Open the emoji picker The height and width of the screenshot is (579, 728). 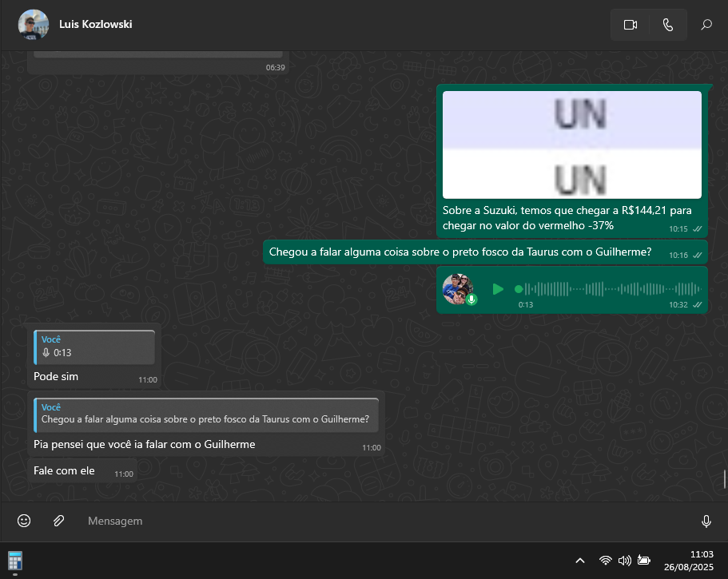pyautogui.click(x=24, y=521)
